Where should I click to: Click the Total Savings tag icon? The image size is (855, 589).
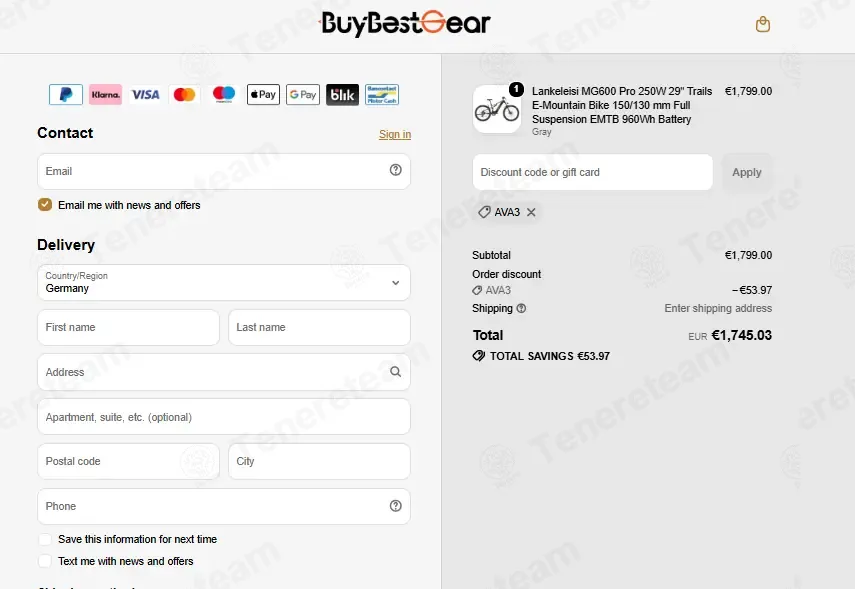coord(478,356)
